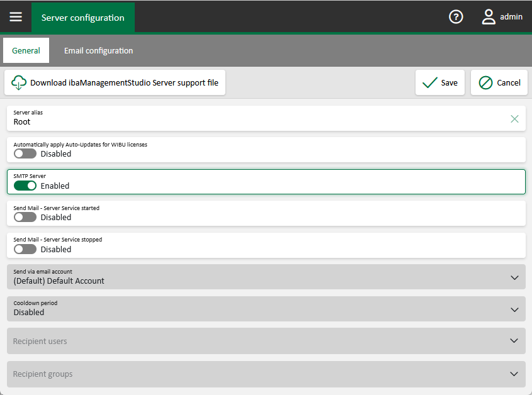Open the Send via email account dropdown
The image size is (532, 395).
pos(266,277)
